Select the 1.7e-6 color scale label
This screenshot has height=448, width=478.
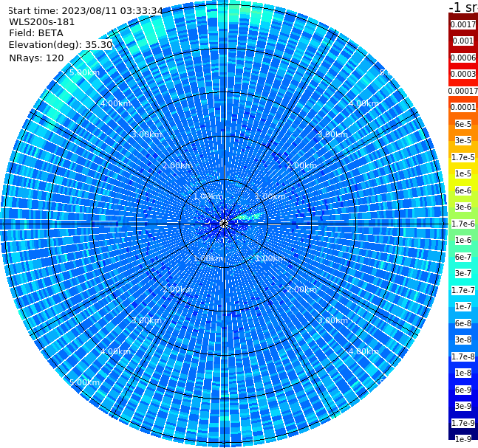pyautogui.click(x=463, y=224)
